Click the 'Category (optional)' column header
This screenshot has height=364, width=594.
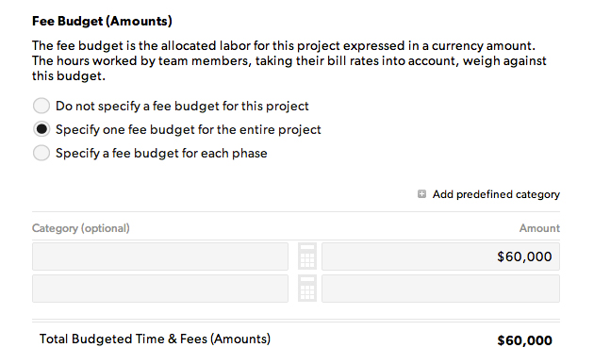coord(81,228)
